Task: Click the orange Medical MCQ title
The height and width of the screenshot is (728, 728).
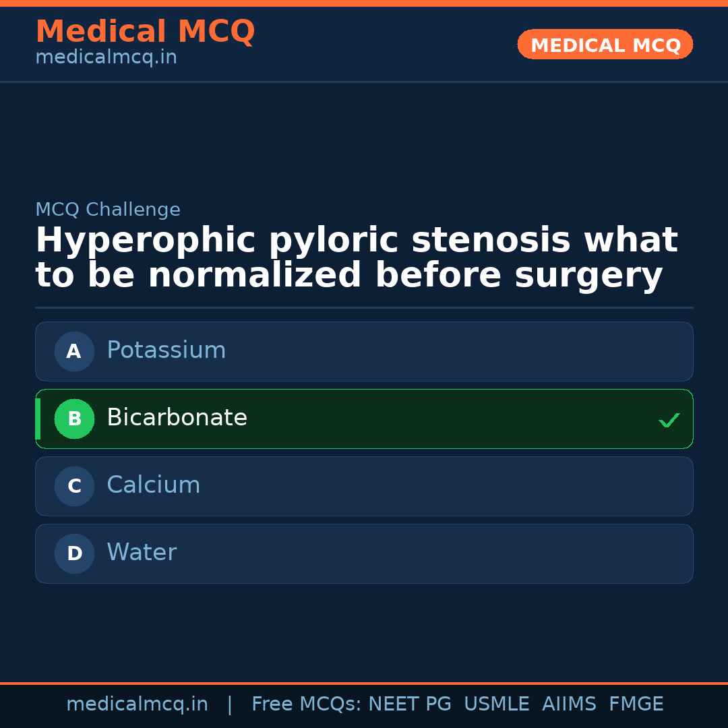Action: point(145,32)
